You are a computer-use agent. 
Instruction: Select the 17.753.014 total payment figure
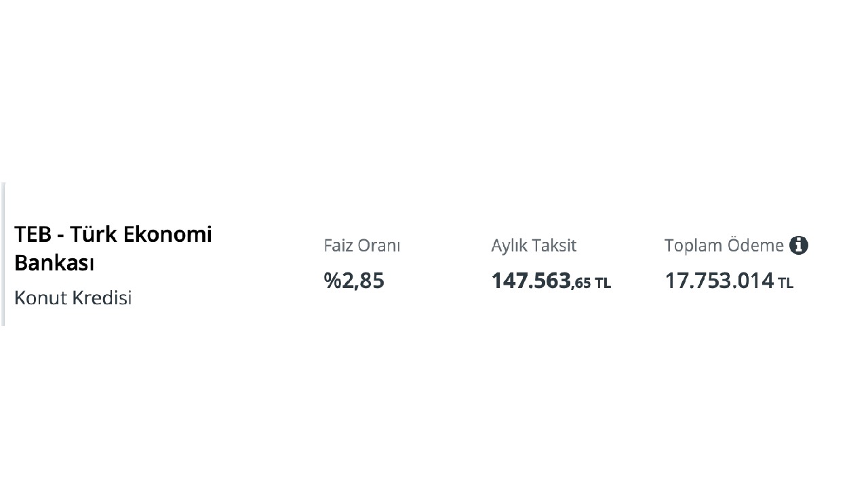tap(719, 281)
